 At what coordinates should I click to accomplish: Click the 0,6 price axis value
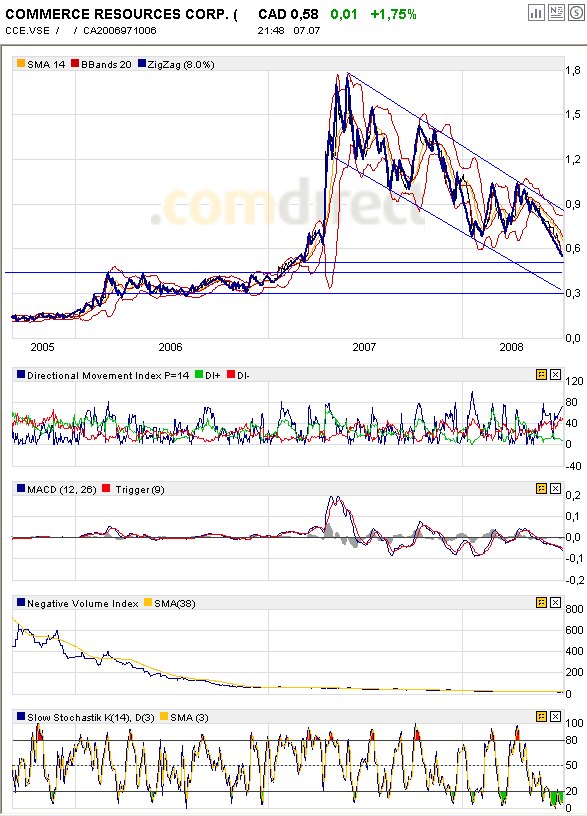tap(573, 248)
